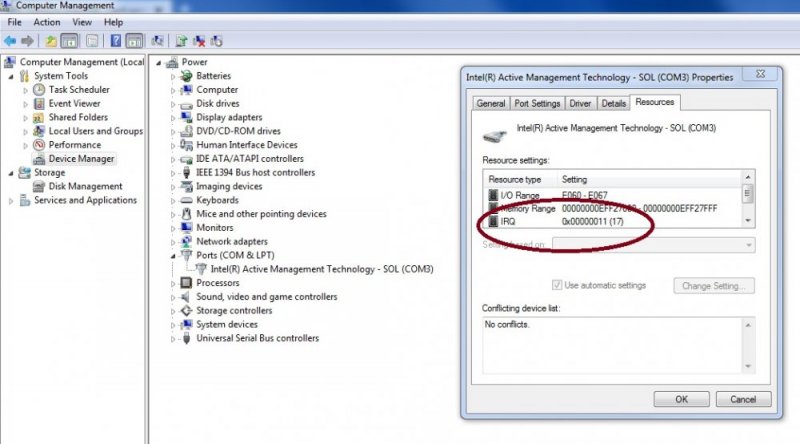Open the Action menu
Screen dimensions: 800x444
[x=47, y=22]
